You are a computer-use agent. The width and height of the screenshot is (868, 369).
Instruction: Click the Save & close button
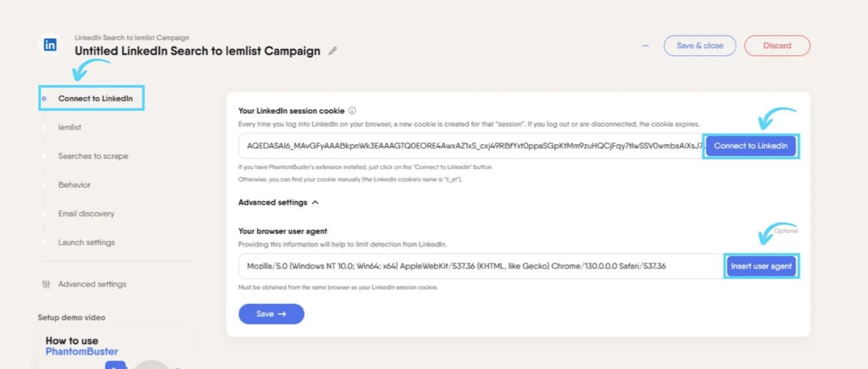coord(700,46)
